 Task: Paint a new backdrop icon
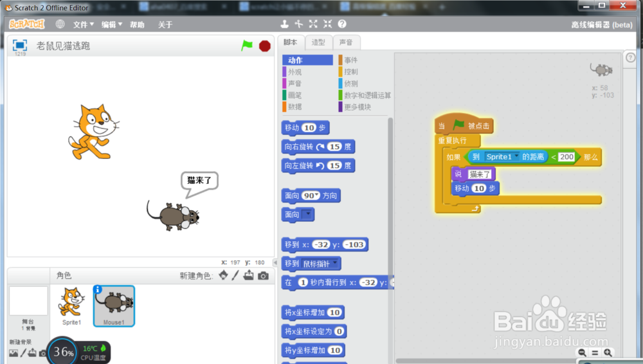(x=23, y=353)
